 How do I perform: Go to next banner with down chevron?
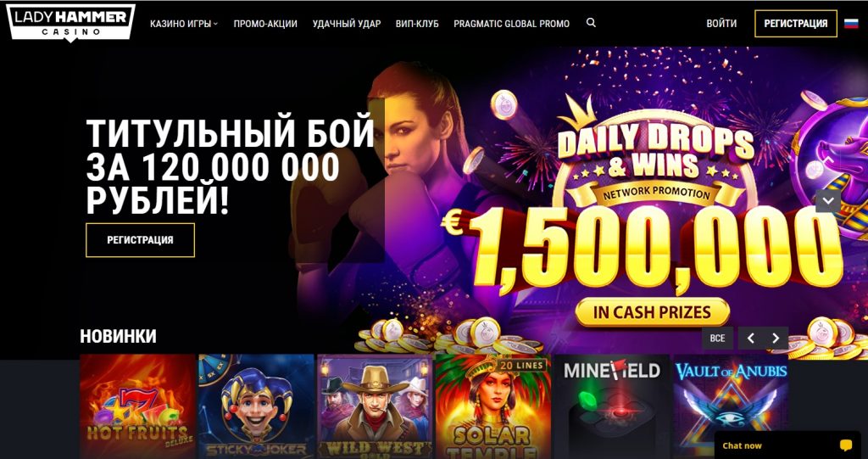pyautogui.click(x=828, y=201)
